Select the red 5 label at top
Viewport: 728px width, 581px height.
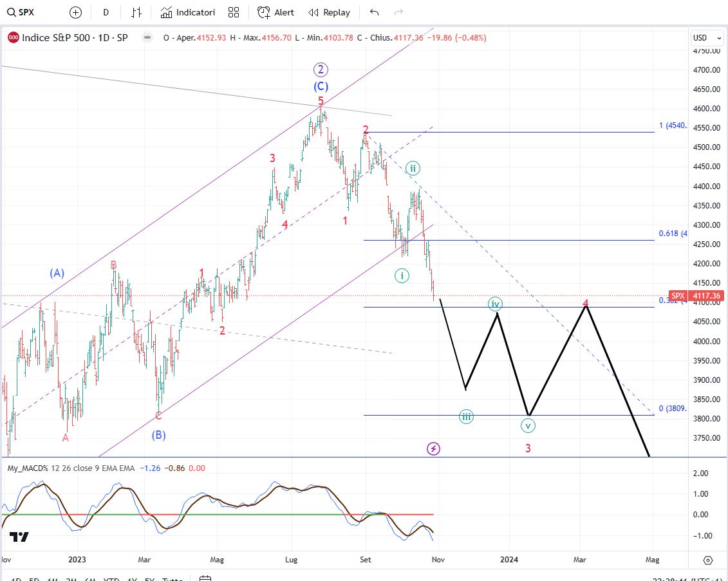point(321,101)
